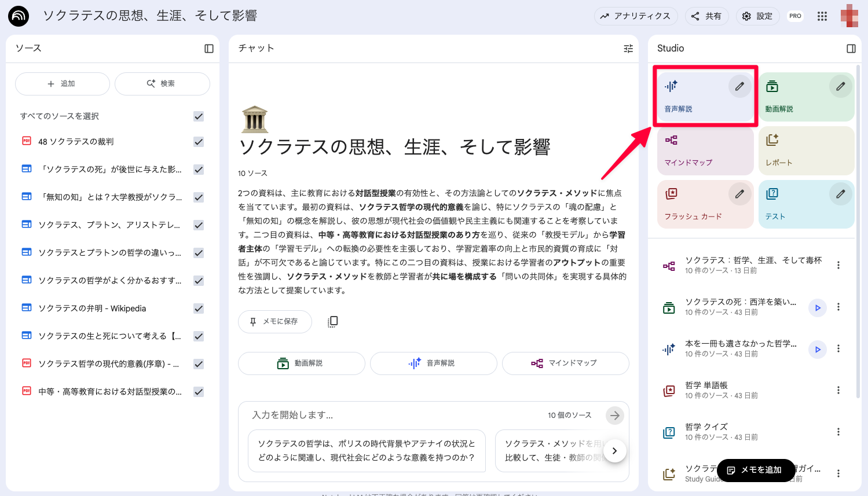Viewport: 868px width, 496px height.
Task: Open options menu for 哲学 クイズ
Action: tap(838, 431)
